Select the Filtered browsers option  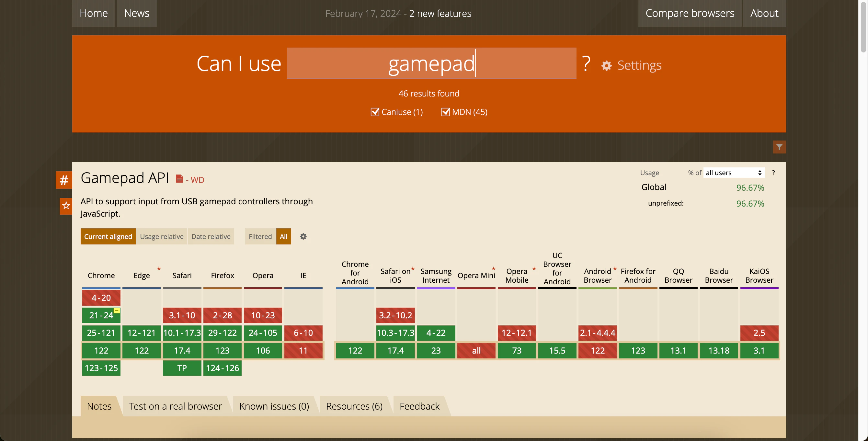point(260,236)
